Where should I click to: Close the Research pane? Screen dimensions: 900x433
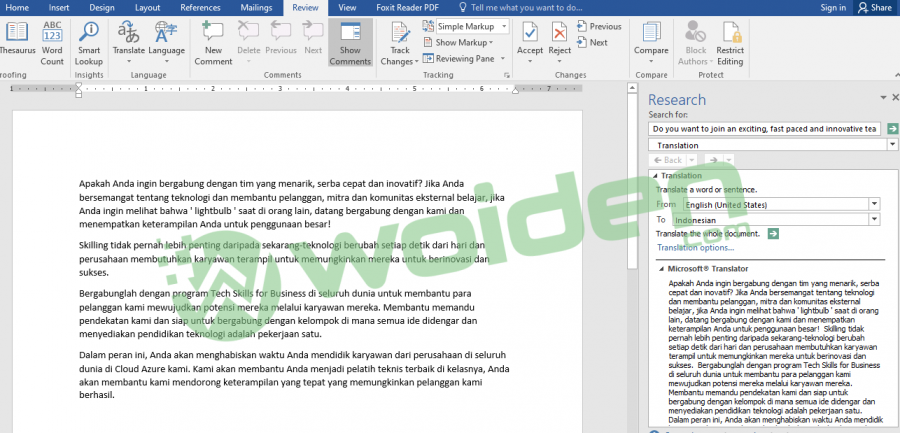[895, 98]
